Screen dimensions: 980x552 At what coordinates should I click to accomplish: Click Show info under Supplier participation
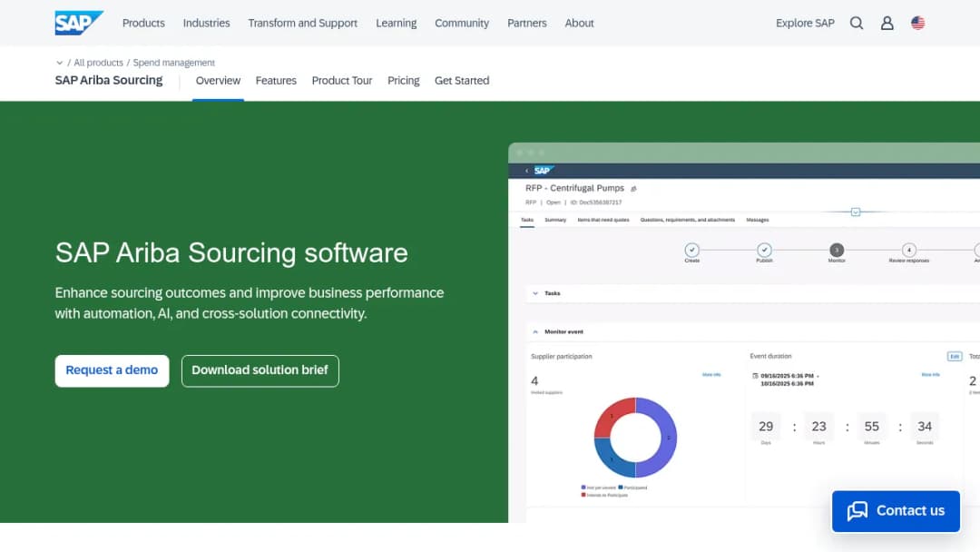tap(711, 374)
